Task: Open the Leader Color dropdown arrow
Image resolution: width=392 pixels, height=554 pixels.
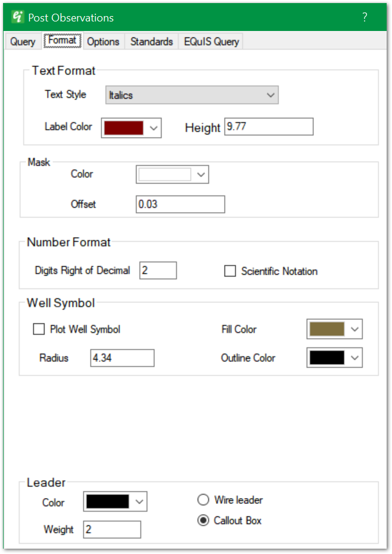Action: click(139, 502)
